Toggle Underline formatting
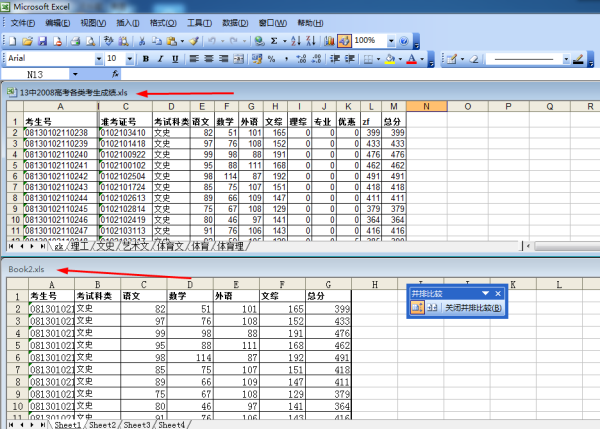The height and width of the screenshot is (429, 600). 174,59
